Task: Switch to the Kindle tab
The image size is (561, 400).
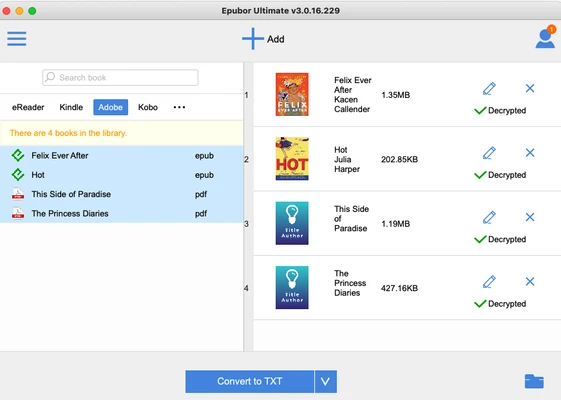Action: [71, 107]
